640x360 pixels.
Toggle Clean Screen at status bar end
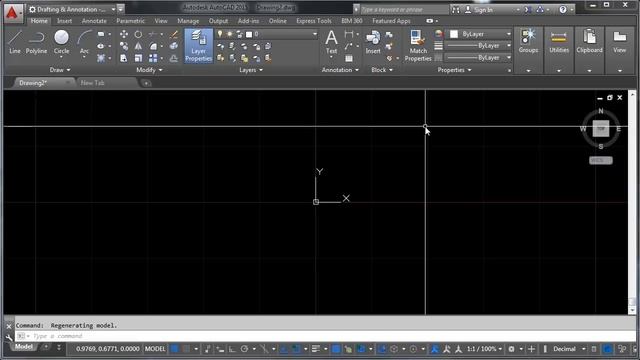pos(622,349)
